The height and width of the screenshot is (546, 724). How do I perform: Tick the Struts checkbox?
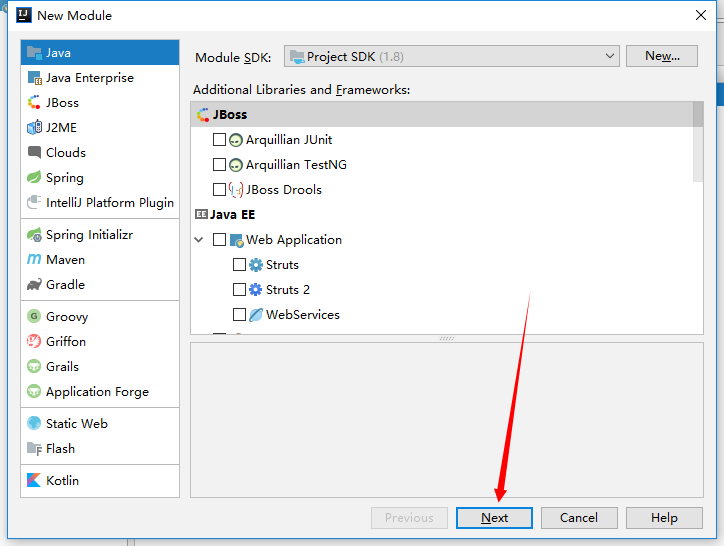coord(239,264)
